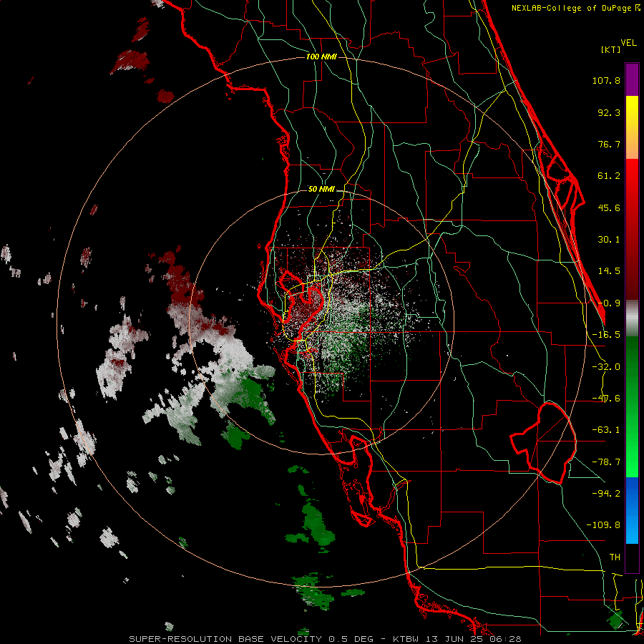
Task: Click the -63.1 velocity scale value
Action: [606, 430]
